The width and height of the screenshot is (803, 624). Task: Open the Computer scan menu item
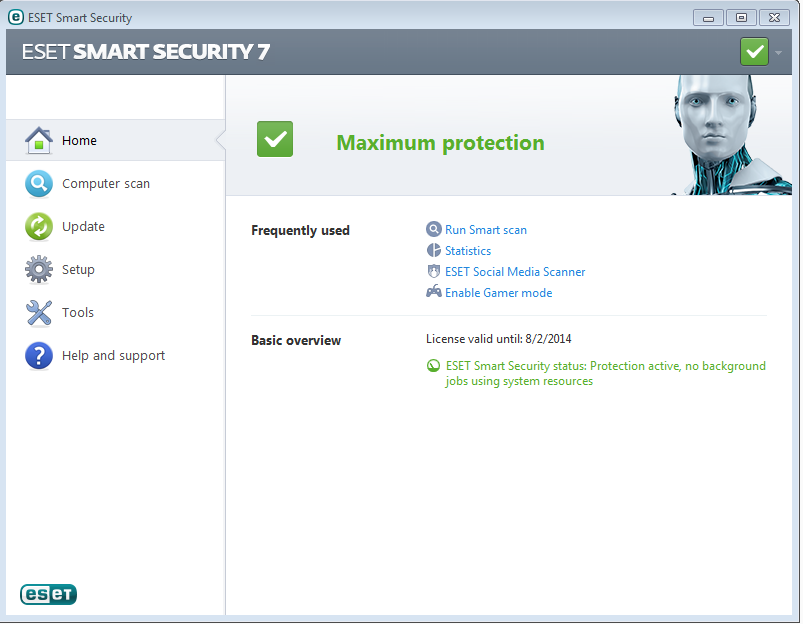[x=106, y=184]
